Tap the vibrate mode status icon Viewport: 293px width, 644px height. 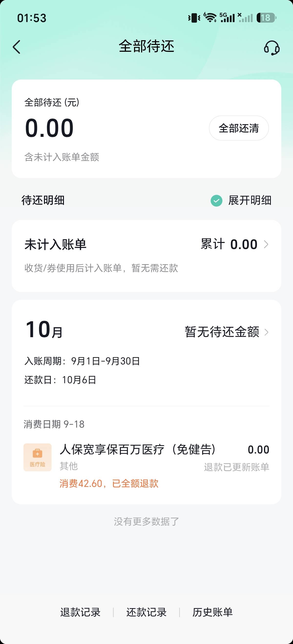[x=194, y=18]
